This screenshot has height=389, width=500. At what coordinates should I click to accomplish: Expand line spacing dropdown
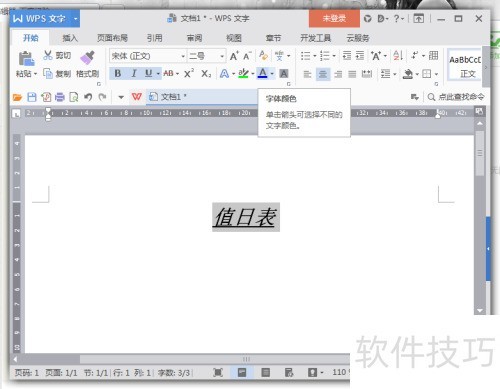[395, 74]
